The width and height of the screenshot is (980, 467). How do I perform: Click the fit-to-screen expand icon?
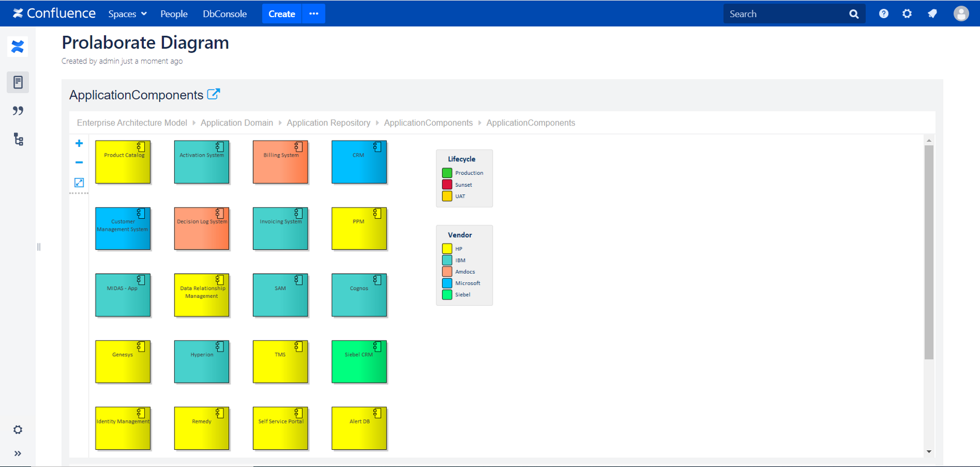click(x=79, y=183)
